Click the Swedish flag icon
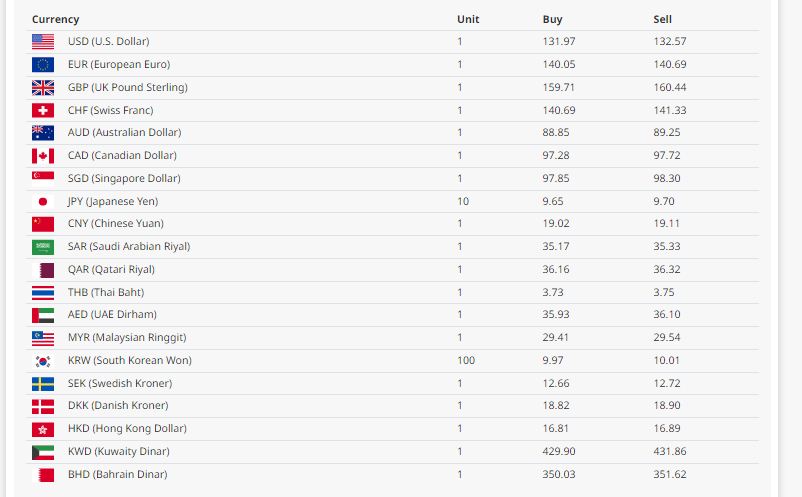The width and height of the screenshot is (802, 497). (x=43, y=384)
